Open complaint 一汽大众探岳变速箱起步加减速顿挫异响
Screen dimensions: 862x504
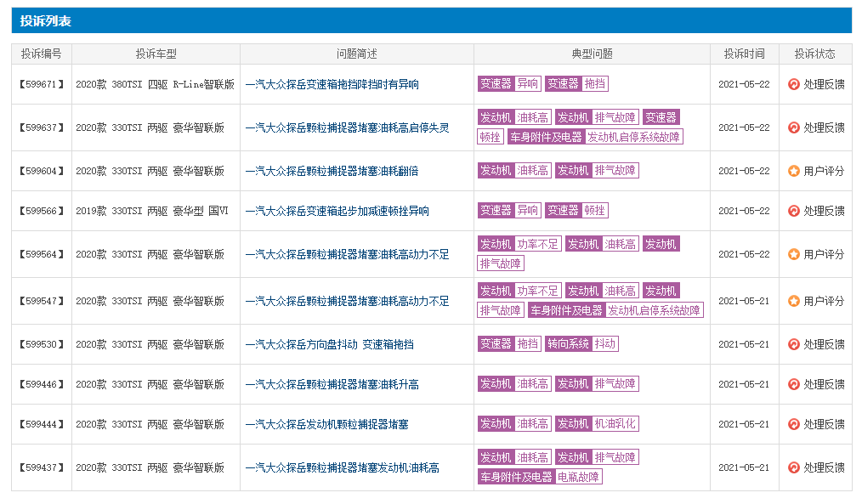coord(337,211)
